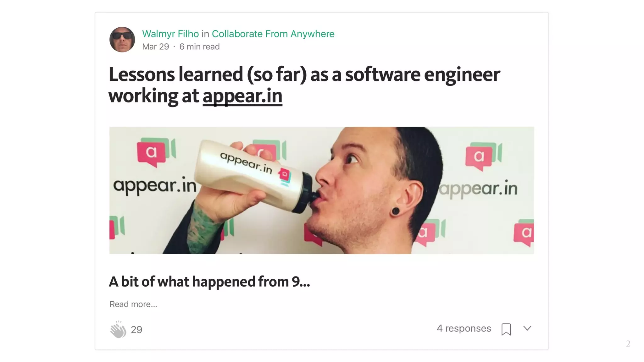Click Read more... link
This screenshot has width=644, height=362.
[x=133, y=304]
